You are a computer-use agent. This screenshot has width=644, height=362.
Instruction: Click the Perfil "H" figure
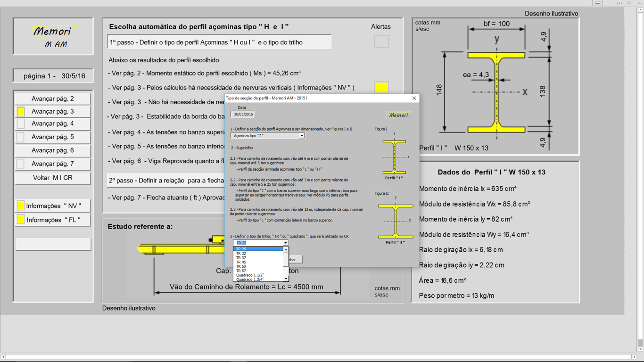click(x=396, y=221)
